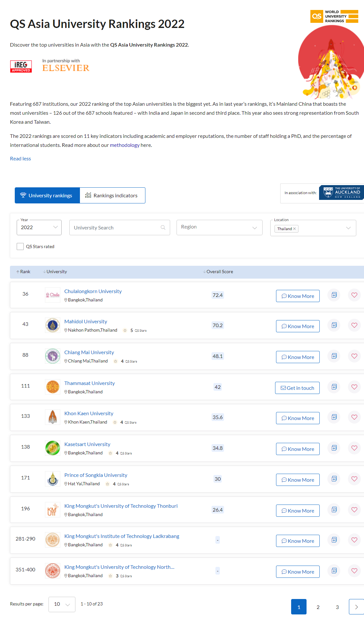Add Kasetsart University to compare list

tap(334, 448)
